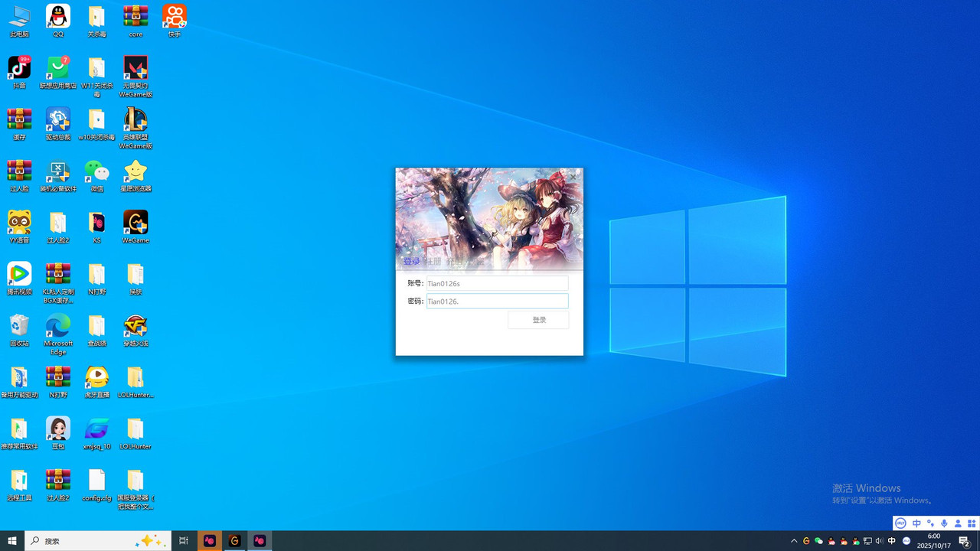Select the 英雄联盟 WeGame版 desktop icon
This screenshot has height=551, width=980.
click(136, 128)
